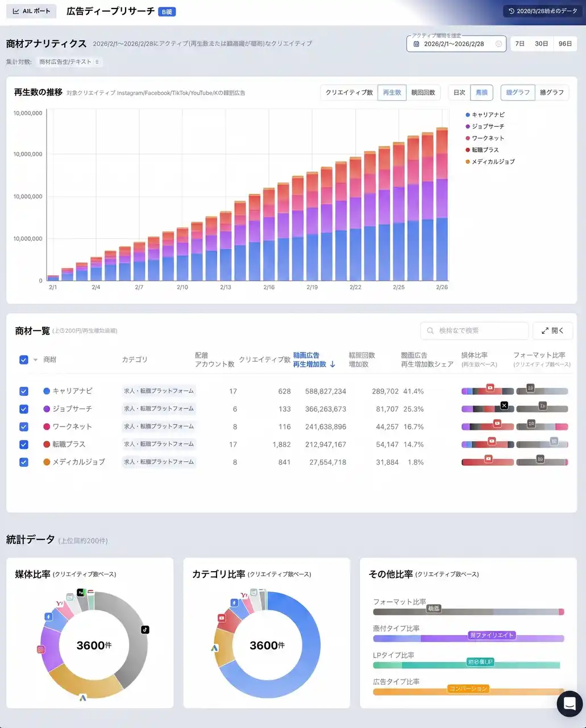Uncheck the キャリアナビ row checkbox
Viewport: 586px width, 728px height.
[24, 391]
